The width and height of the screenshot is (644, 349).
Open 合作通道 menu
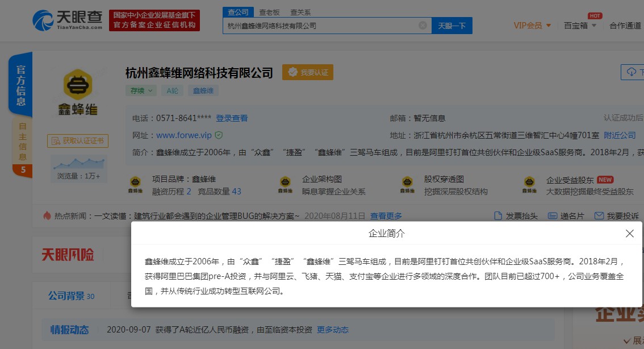(625, 26)
